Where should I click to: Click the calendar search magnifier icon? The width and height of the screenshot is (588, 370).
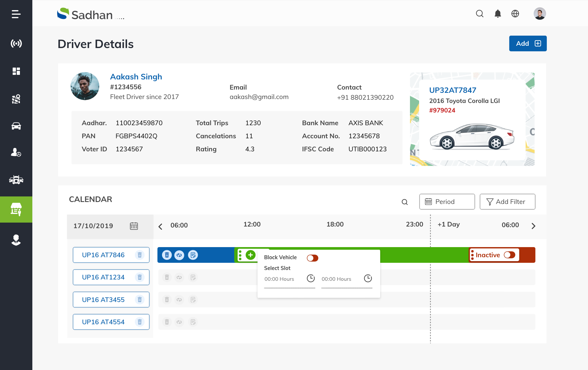pyautogui.click(x=404, y=202)
